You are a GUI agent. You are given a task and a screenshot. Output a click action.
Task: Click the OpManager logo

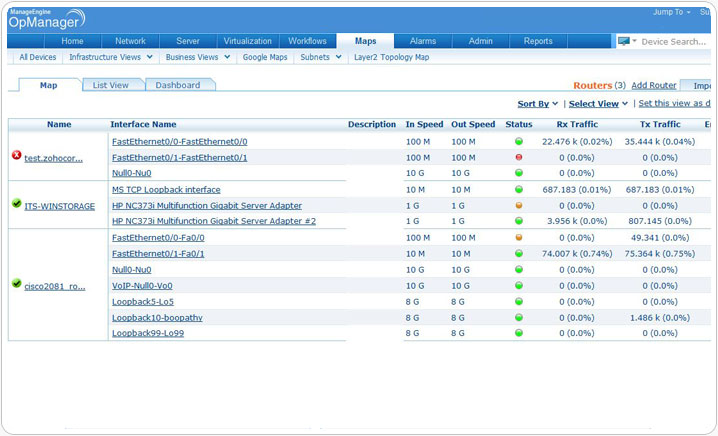[x=47, y=19]
